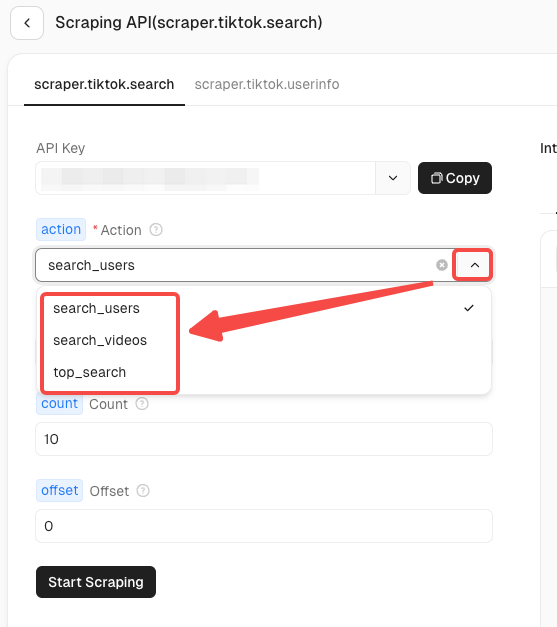Start Scraping with current settings
The height and width of the screenshot is (627, 557).
(x=96, y=582)
